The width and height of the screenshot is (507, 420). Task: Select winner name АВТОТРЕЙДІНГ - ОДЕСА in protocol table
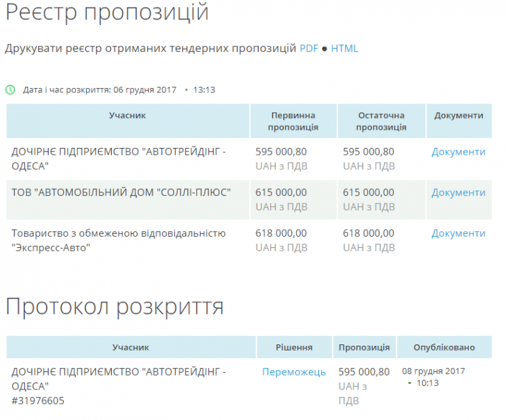(119, 379)
